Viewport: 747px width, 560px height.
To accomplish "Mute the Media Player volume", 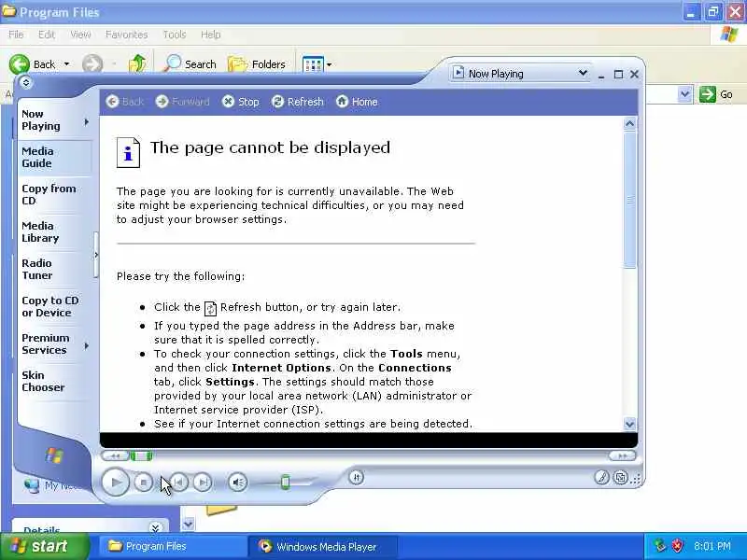I will [237, 483].
